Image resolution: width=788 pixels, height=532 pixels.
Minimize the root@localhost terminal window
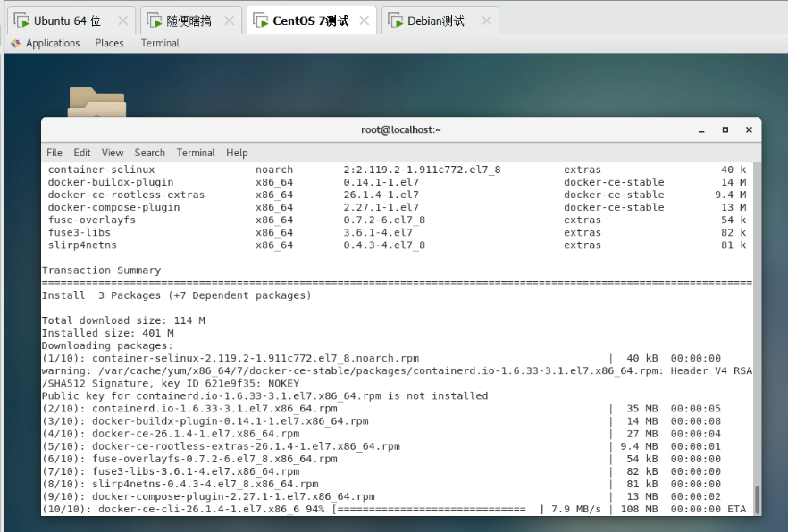701,130
